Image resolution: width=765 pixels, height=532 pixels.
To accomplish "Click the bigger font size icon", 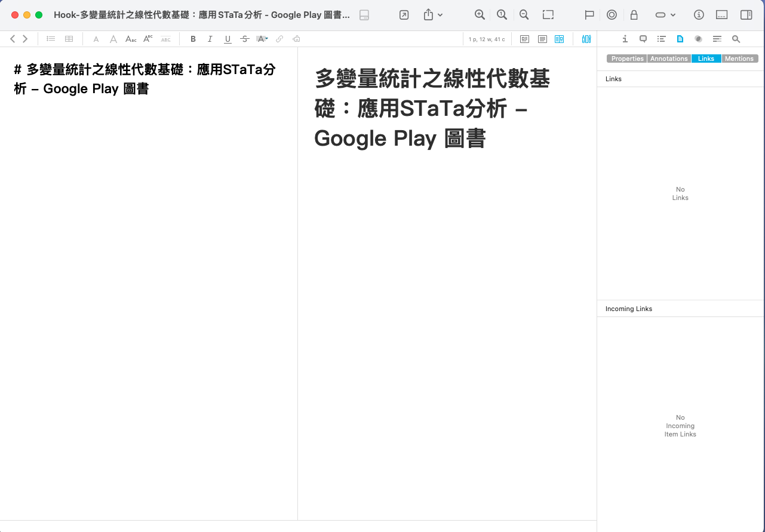I will (113, 39).
